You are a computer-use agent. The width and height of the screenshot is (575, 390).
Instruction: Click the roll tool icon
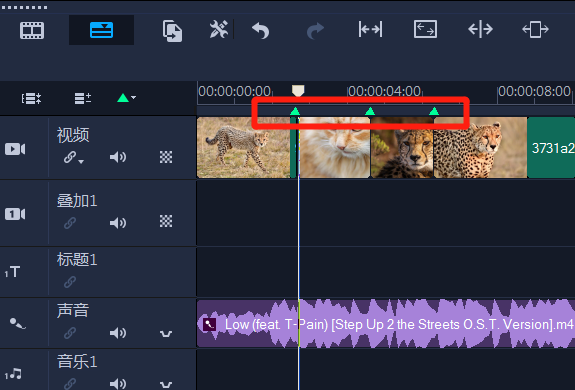pos(480,29)
